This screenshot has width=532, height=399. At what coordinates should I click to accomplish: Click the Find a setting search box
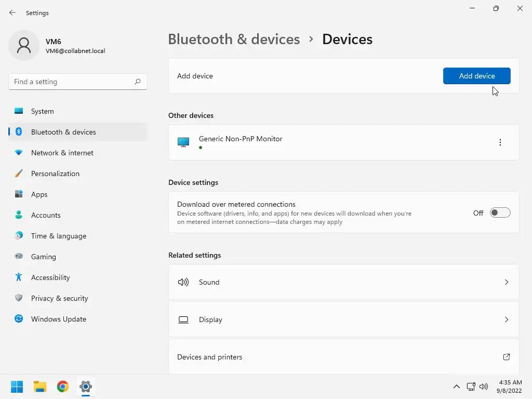point(73,82)
